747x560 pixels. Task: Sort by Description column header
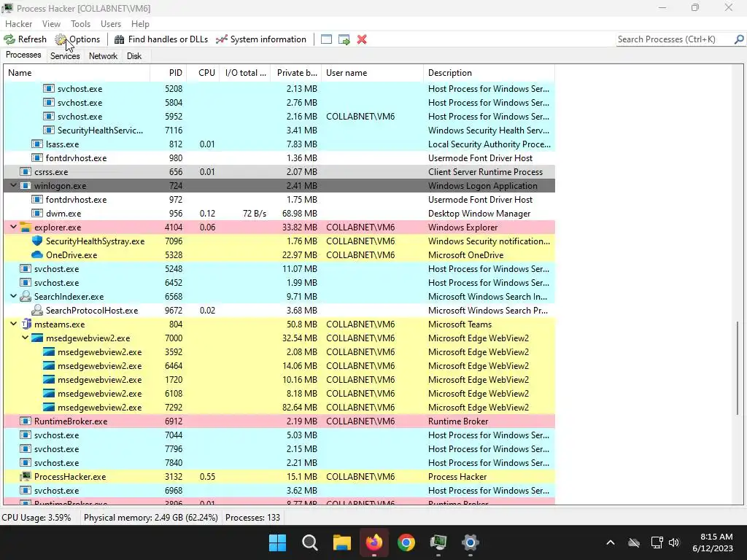pos(489,73)
